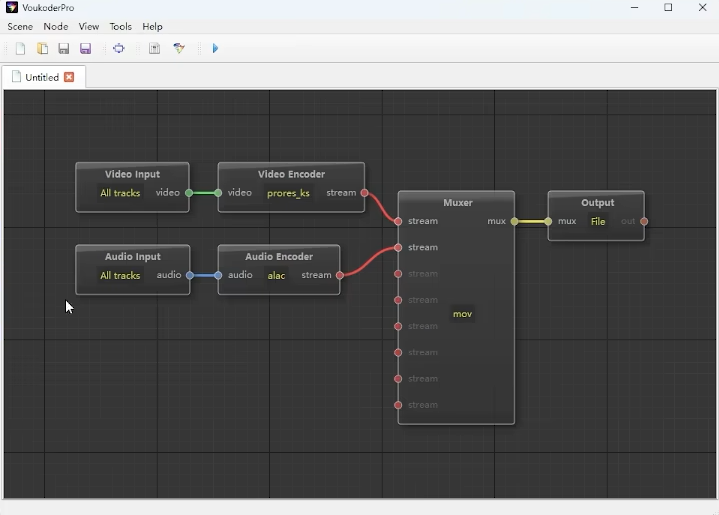Click the colorful performance test toolbar icon
The height and width of the screenshot is (515, 719).
[179, 49]
